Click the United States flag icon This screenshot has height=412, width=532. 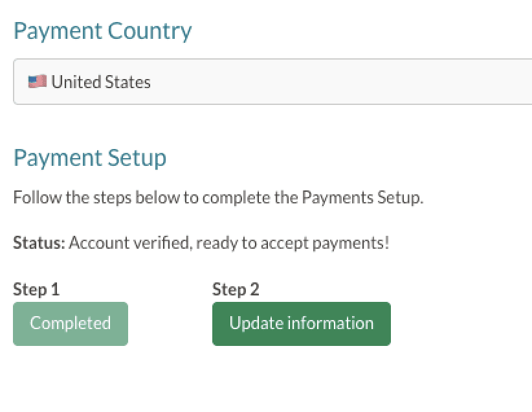click(x=37, y=82)
